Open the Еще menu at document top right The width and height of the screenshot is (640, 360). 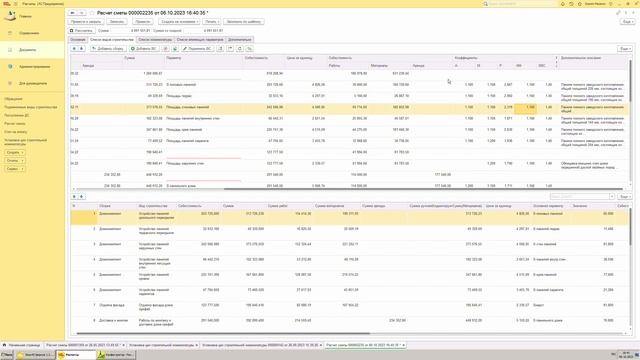627,22
